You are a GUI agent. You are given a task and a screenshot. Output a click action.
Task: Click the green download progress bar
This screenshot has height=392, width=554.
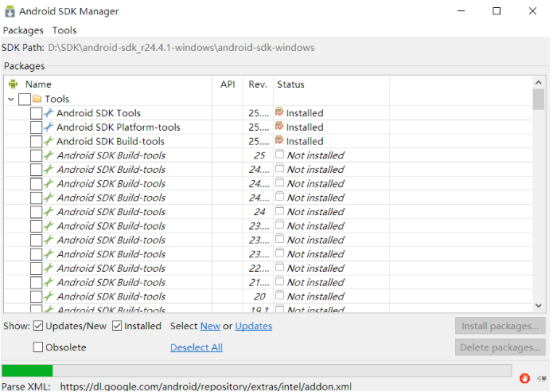pyautogui.click(x=27, y=370)
